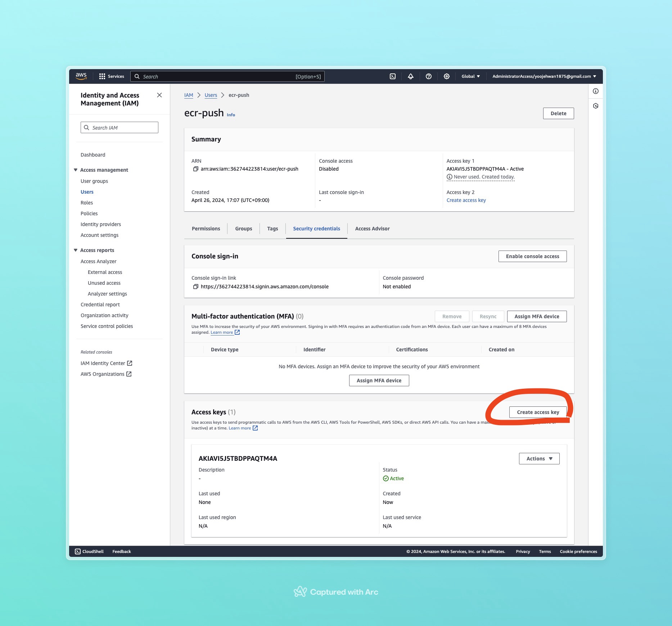Open the MFA Learn more external link icon
This screenshot has width=672, height=626.
[237, 332]
